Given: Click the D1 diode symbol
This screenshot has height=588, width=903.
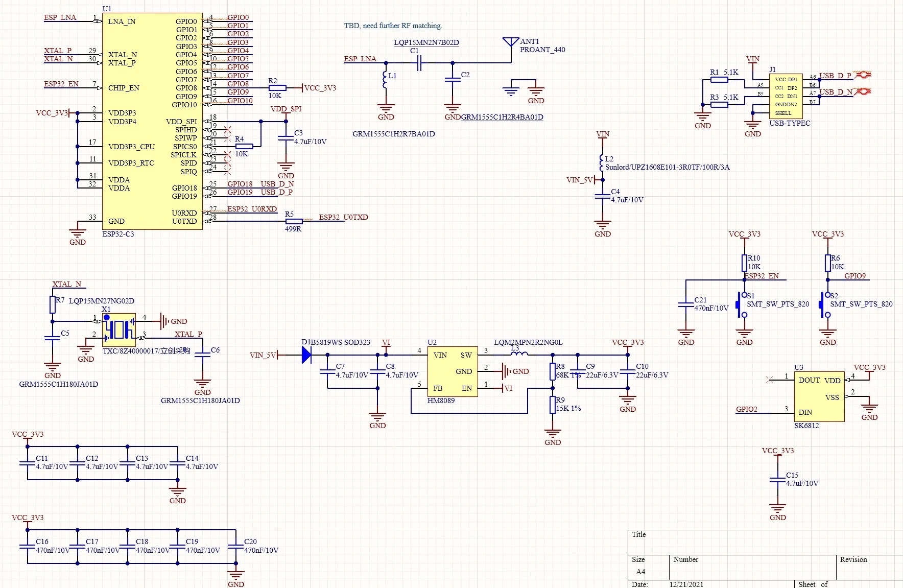Looking at the screenshot, I should (x=306, y=355).
